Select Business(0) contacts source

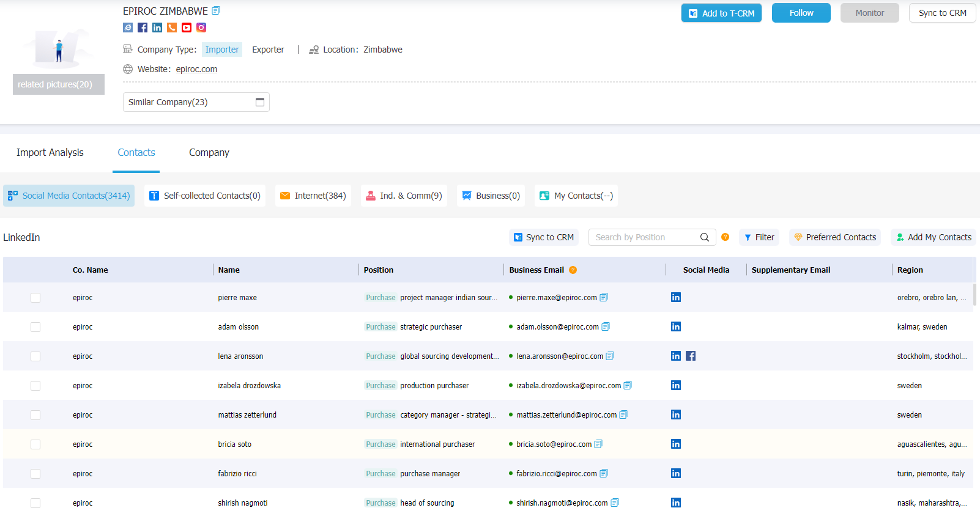(491, 196)
